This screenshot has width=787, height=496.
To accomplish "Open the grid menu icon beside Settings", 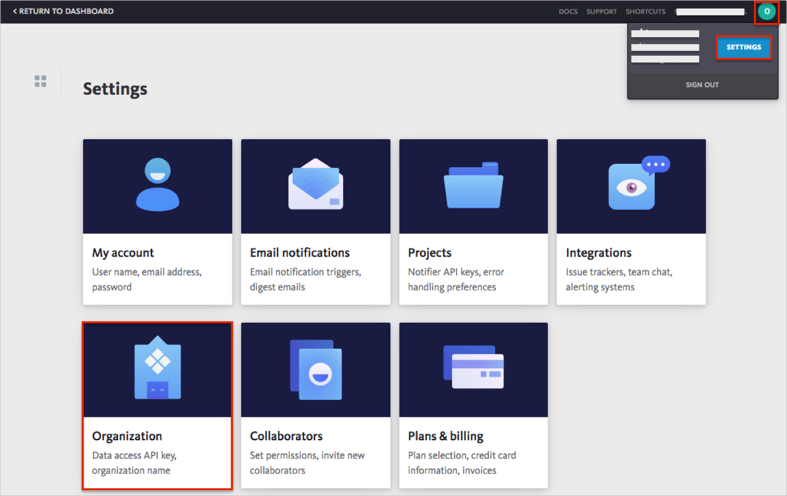I will (41, 81).
